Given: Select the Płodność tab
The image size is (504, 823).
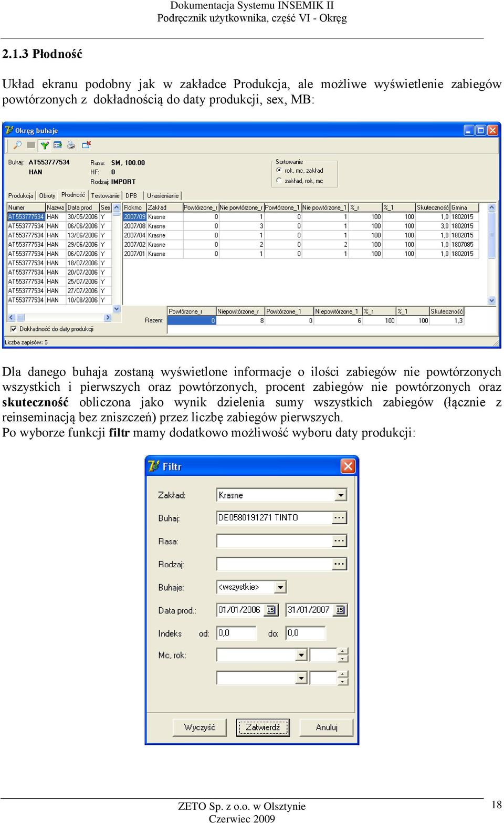Looking at the screenshot, I should click(73, 195).
